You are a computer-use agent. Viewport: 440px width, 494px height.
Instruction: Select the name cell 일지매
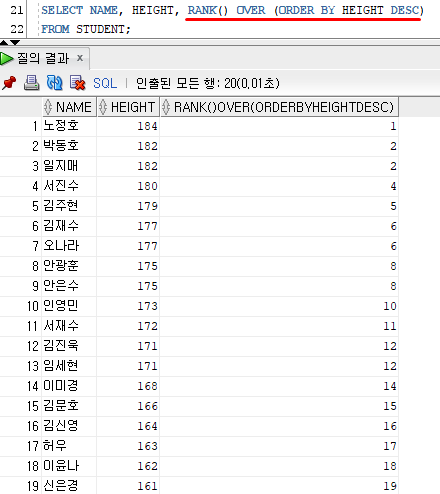pyautogui.click(x=69, y=166)
